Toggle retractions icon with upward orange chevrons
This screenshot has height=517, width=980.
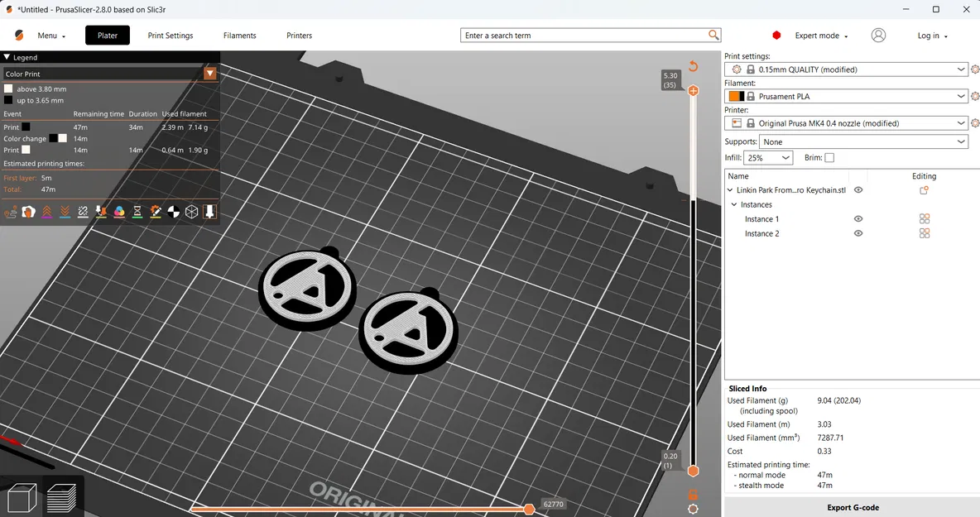coord(47,213)
